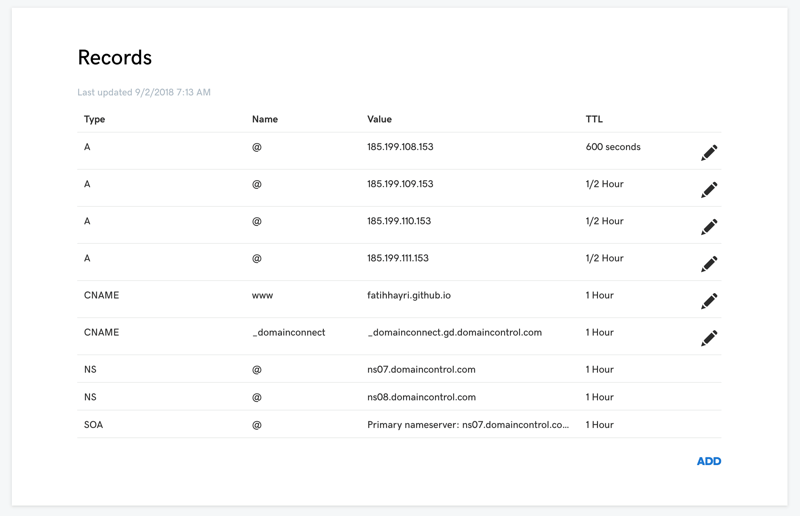Click the _domainconnect.gd.domaincontrol.com value
800x516 pixels.
pyautogui.click(x=454, y=332)
